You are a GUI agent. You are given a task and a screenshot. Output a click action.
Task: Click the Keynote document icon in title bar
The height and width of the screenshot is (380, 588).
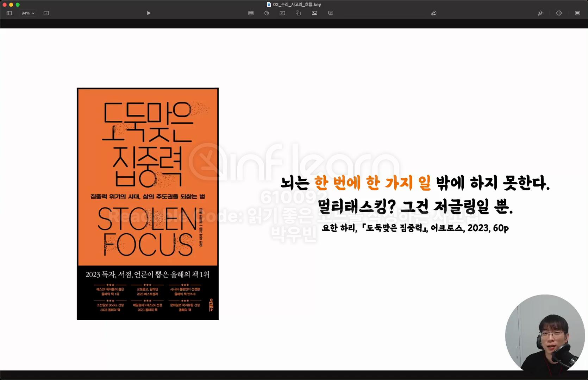point(269,5)
